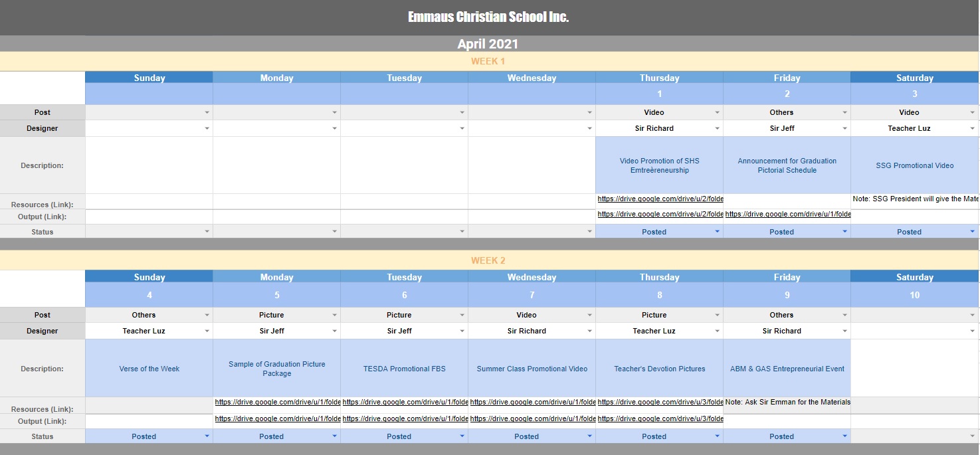Viewport: 980px width, 455px height.
Task: Select the 'Announcement for Graduation Pictorial Schedule' cell
Action: (x=787, y=165)
